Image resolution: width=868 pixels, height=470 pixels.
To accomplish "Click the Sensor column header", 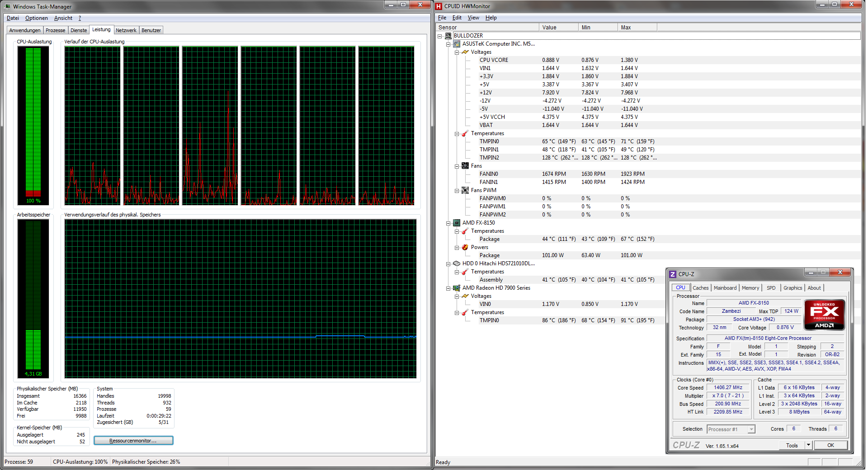I will [x=487, y=28].
